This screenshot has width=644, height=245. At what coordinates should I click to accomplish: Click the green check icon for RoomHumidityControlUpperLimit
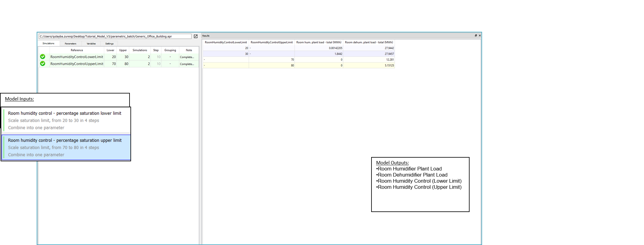pyautogui.click(x=42, y=64)
